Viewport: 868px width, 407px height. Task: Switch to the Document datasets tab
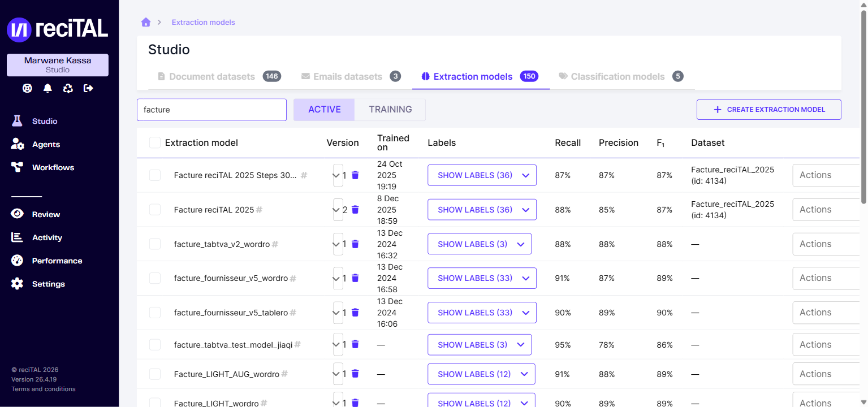(x=219, y=76)
